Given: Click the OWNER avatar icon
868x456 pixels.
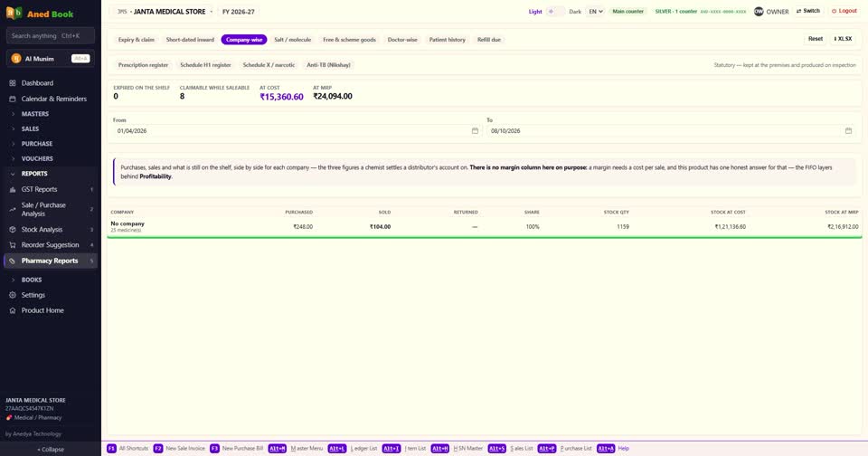Looking at the screenshot, I should pos(759,11).
